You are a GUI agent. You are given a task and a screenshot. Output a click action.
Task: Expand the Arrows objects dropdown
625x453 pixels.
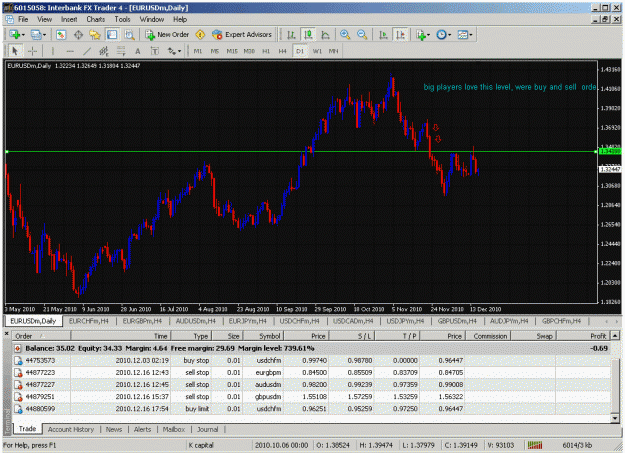[x=179, y=51]
